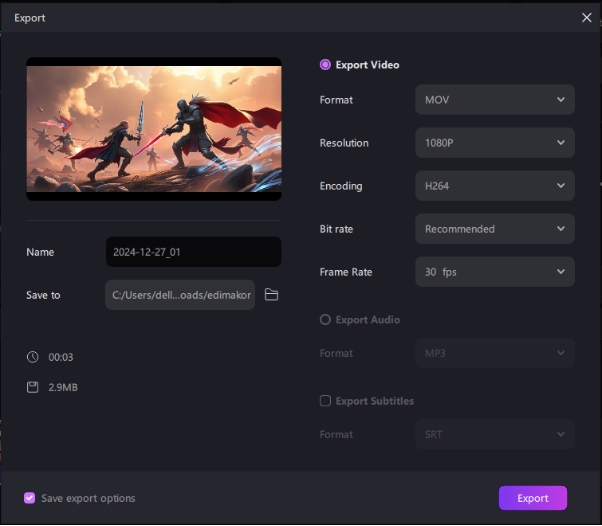Select the Export Video radio button
This screenshot has height=526, width=602.
tap(325, 65)
